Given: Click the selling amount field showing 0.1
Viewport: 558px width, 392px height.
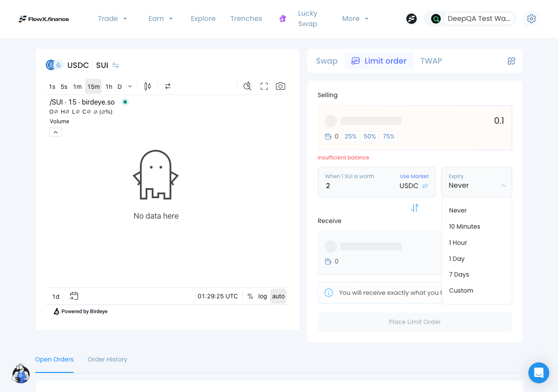Looking at the screenshot, I should pos(499,121).
